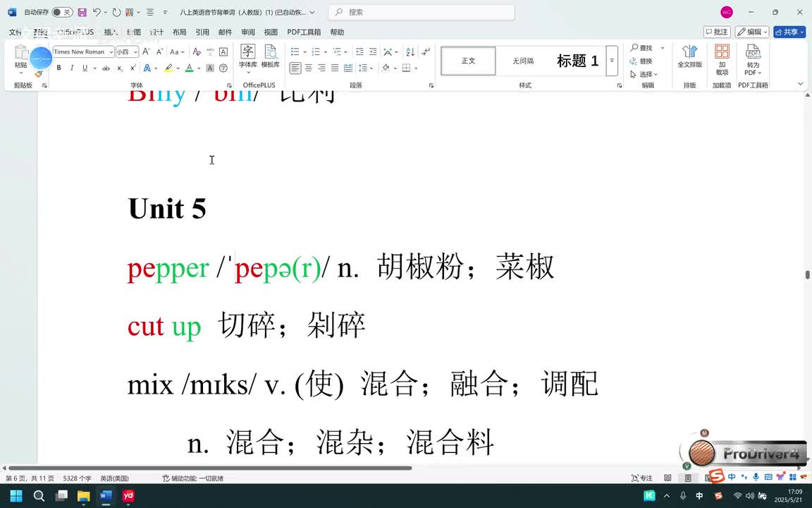Viewport: 812px width, 508px height.
Task: Click the enclosed character (字) icon
Action: (x=223, y=68)
